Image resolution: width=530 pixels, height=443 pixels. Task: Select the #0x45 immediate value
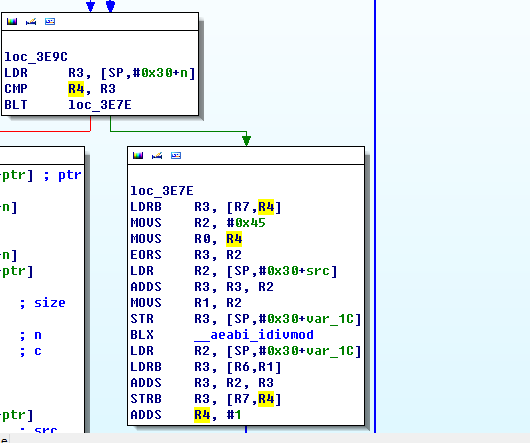pos(246,223)
